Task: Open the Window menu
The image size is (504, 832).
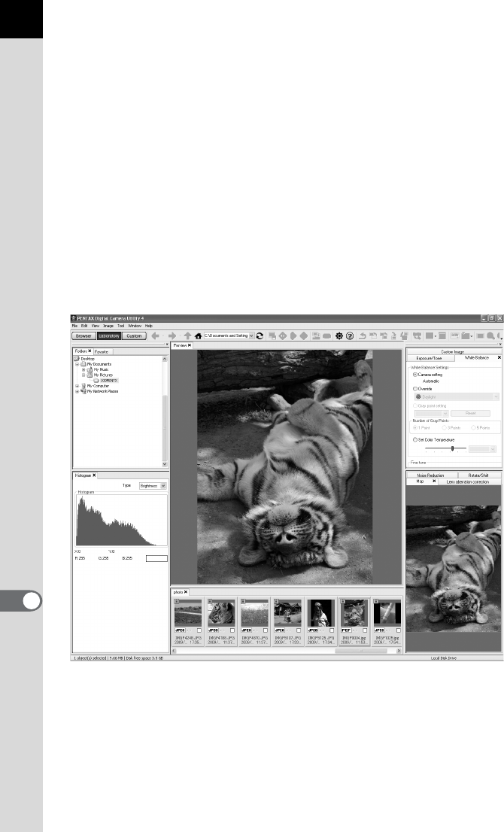Action: 135,326
